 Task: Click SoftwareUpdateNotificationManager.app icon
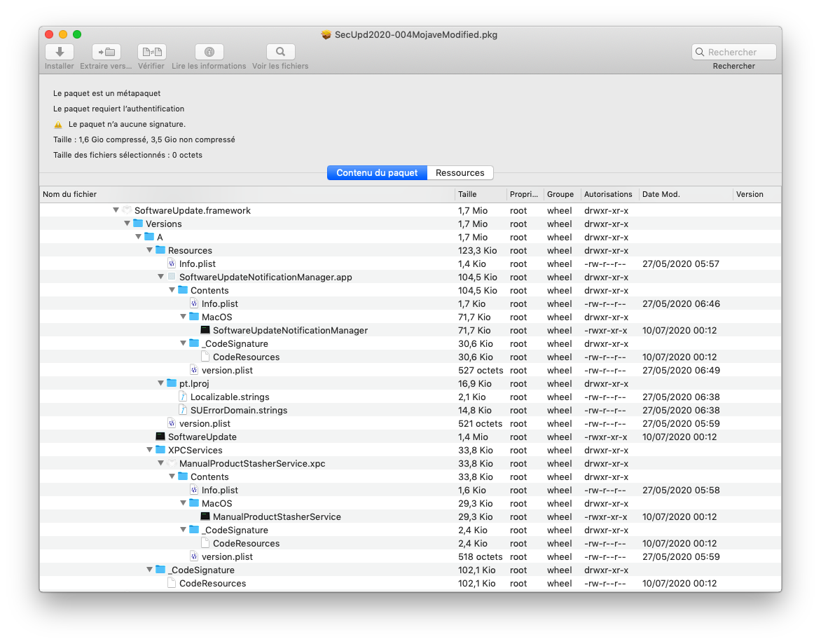coord(172,276)
